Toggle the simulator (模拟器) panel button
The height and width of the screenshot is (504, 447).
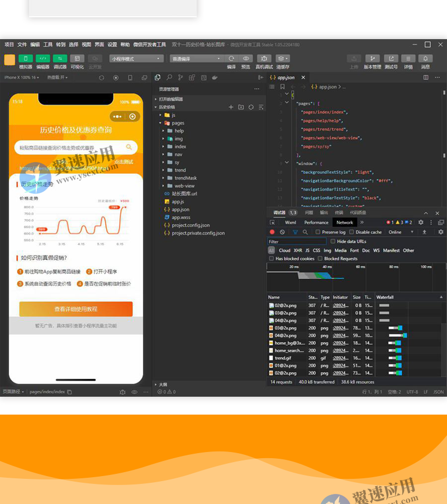coord(26,58)
